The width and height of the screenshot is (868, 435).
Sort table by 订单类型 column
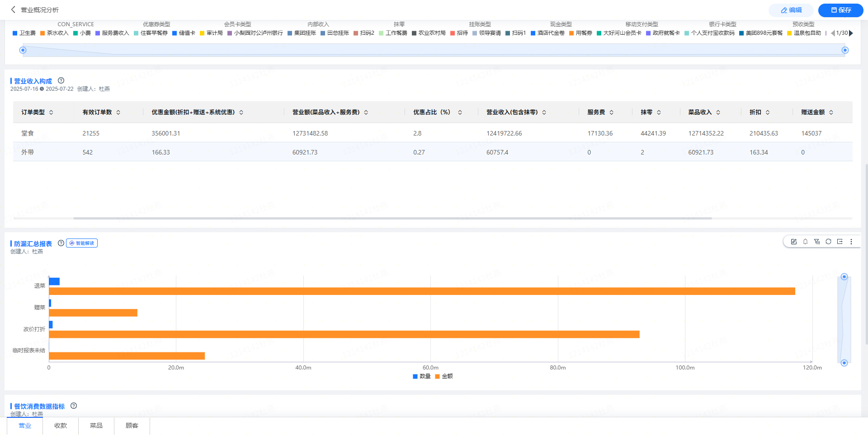point(51,112)
